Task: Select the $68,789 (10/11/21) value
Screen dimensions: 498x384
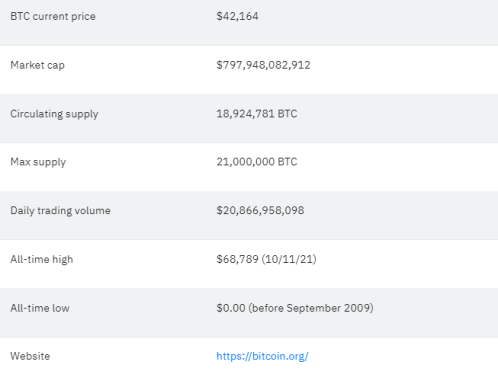Action: [266, 259]
